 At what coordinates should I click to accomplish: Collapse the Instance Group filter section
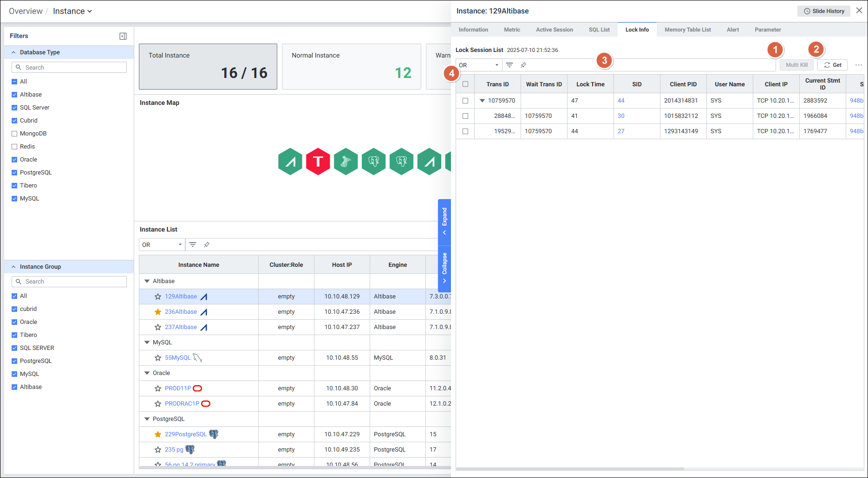13,267
